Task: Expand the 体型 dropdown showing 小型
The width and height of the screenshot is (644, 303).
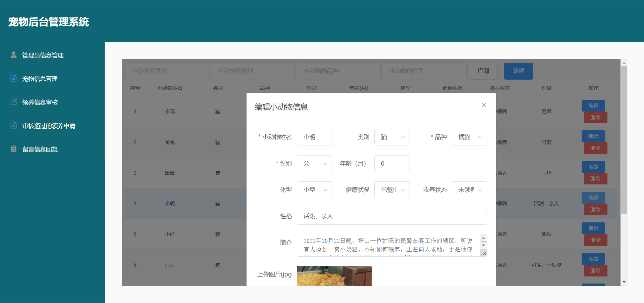Action: [x=314, y=190]
